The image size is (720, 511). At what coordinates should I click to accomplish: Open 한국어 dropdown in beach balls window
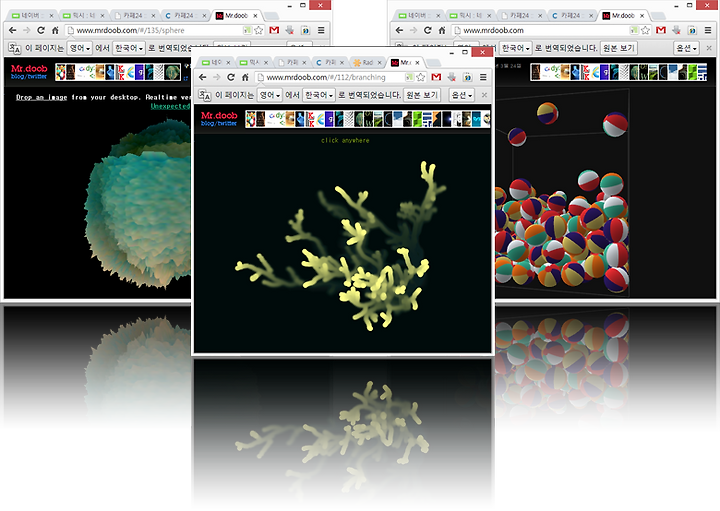click(x=516, y=48)
